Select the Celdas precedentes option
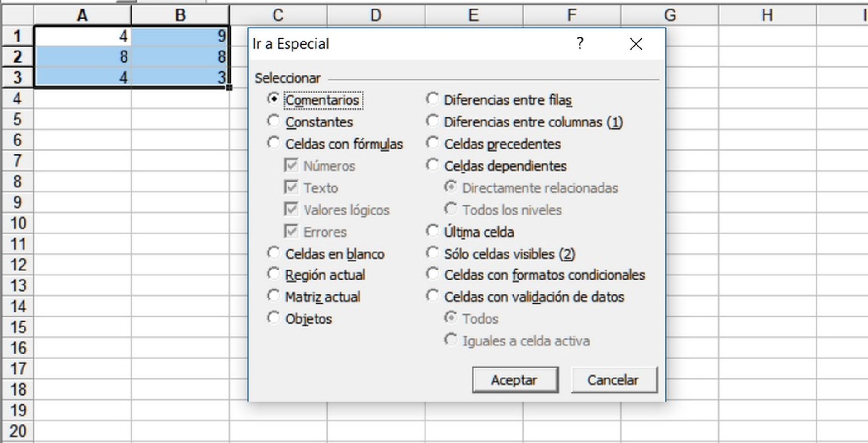868x443 pixels. [x=433, y=143]
